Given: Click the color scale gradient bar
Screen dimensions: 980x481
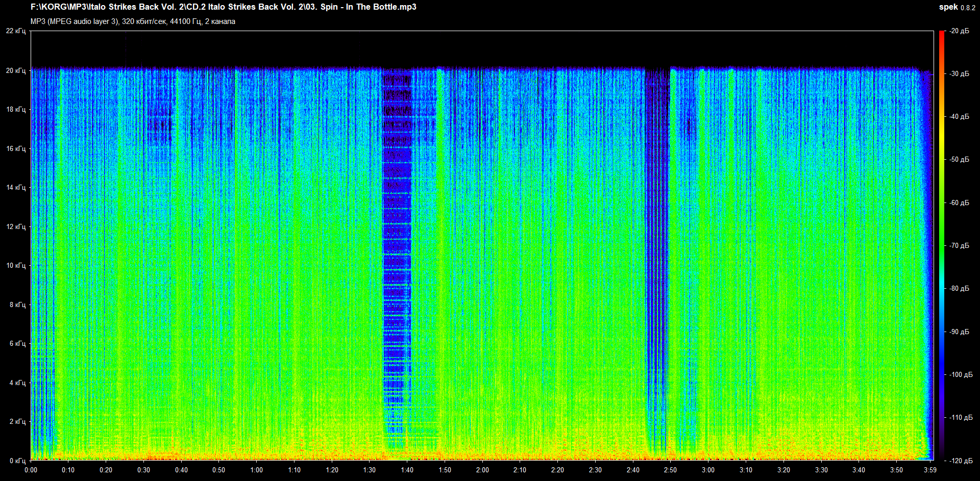Looking at the screenshot, I should [x=941, y=245].
